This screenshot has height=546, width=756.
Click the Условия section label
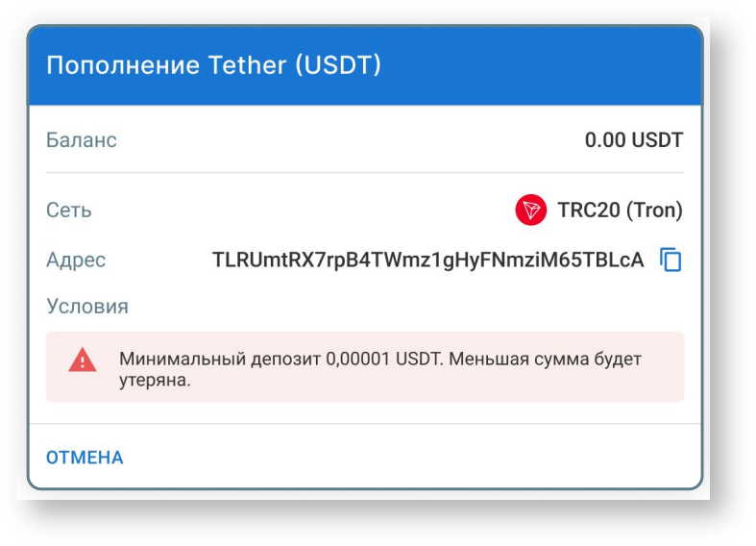point(87,307)
